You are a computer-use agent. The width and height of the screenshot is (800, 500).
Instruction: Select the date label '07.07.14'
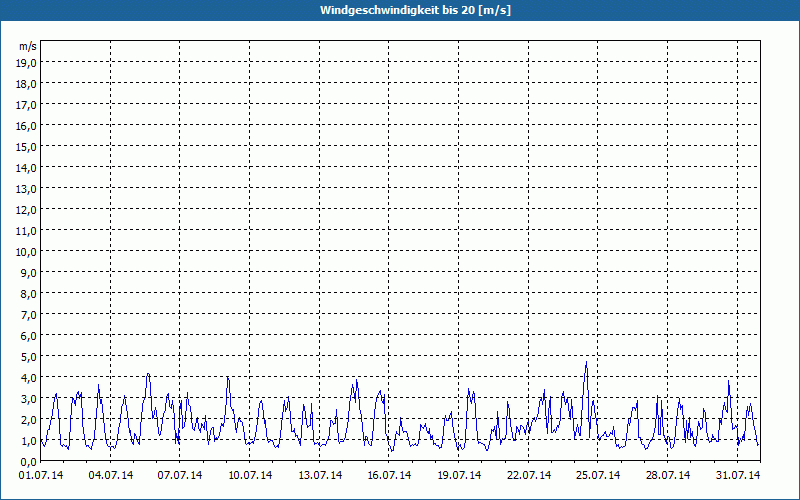pos(180,476)
